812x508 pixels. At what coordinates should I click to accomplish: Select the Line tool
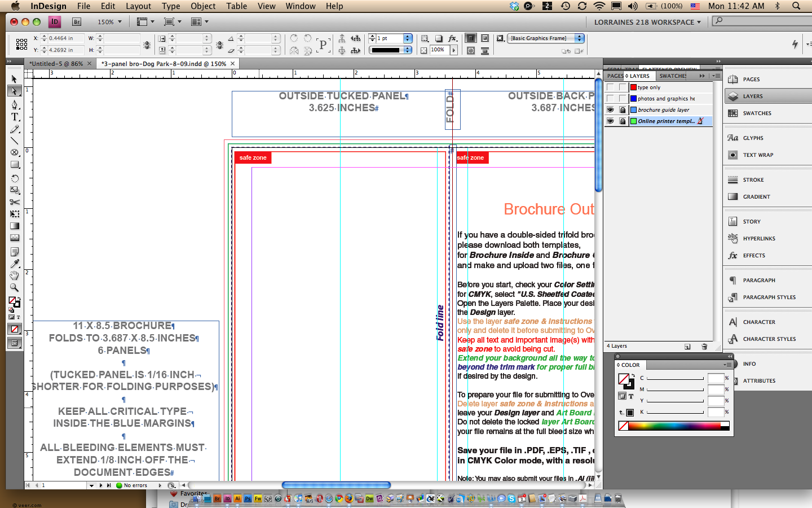[x=15, y=141]
